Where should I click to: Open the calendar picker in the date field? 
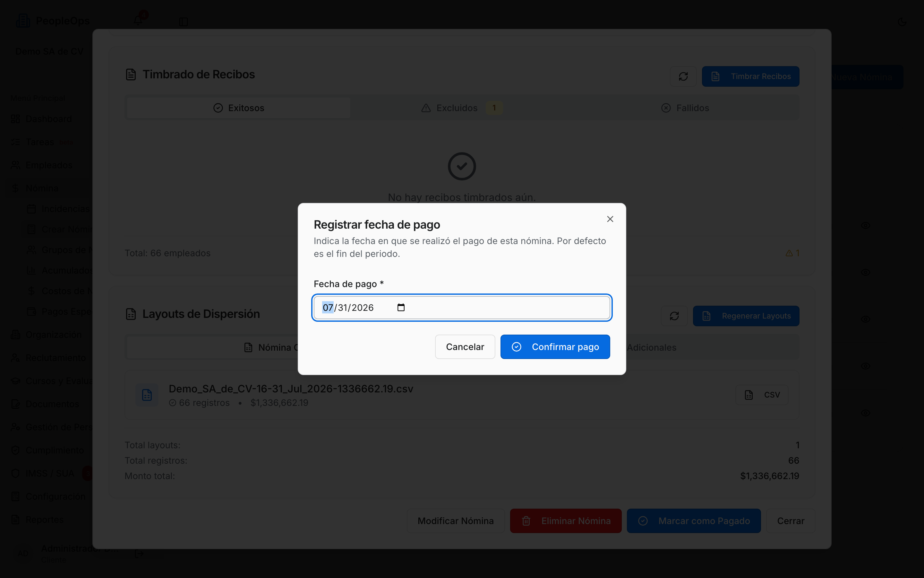[x=401, y=308]
